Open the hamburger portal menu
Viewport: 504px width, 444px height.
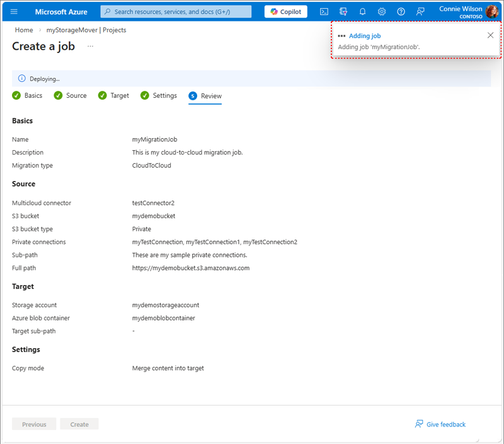[14, 11]
